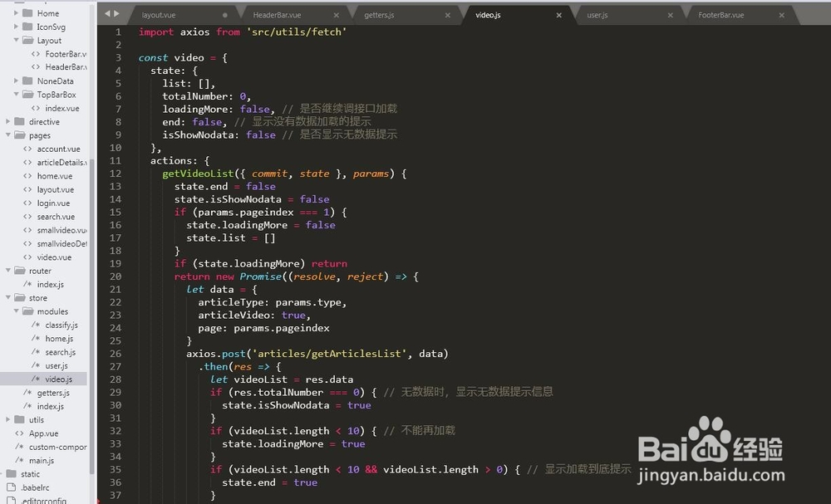Open classify.js module
Screen dimensions: 831x504
click(x=61, y=325)
